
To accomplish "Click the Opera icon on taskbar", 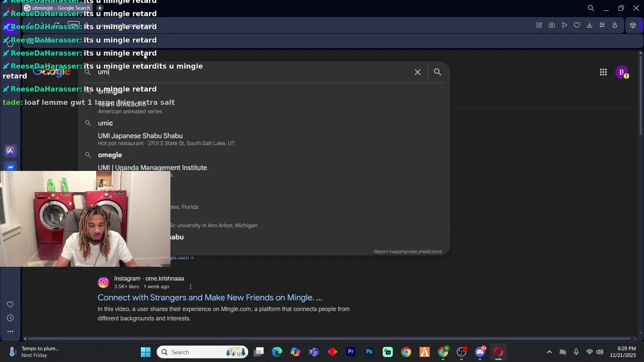I will point(498,352).
